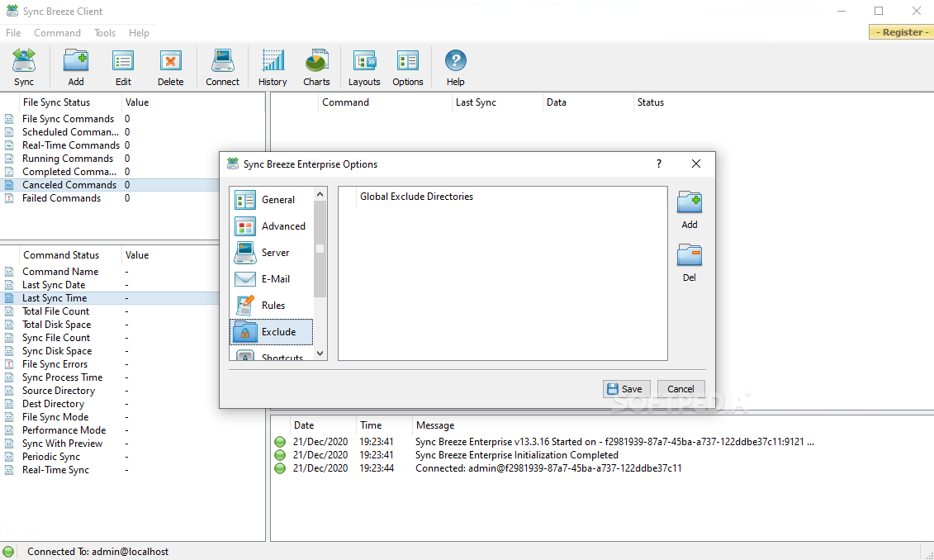934x560 pixels.
Task: Open the Command menu
Action: (57, 33)
